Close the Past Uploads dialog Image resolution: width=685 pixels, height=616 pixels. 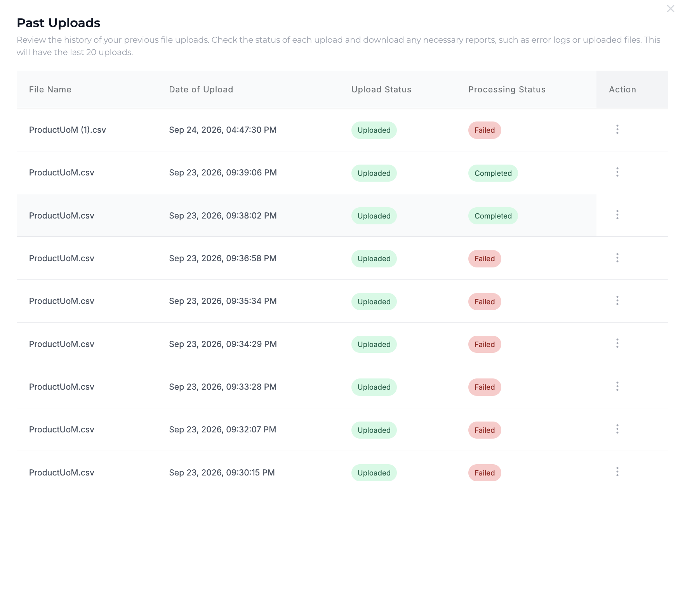point(670,9)
